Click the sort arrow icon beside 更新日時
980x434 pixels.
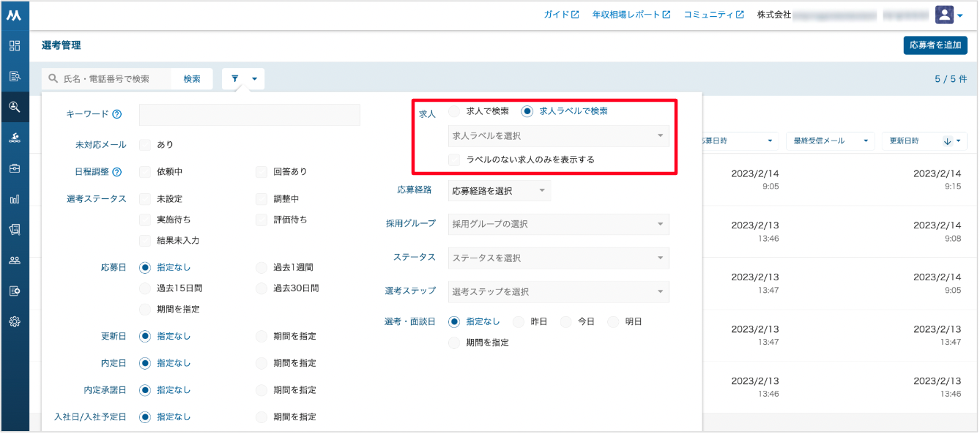tap(948, 141)
